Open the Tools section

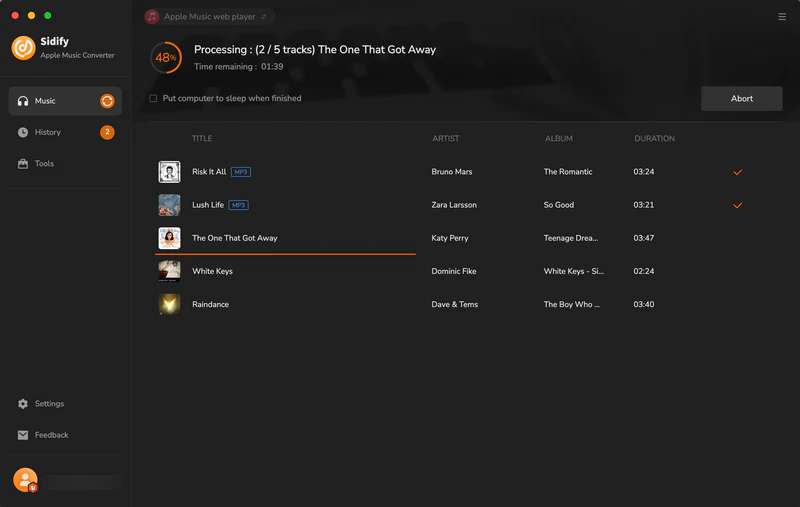point(65,164)
